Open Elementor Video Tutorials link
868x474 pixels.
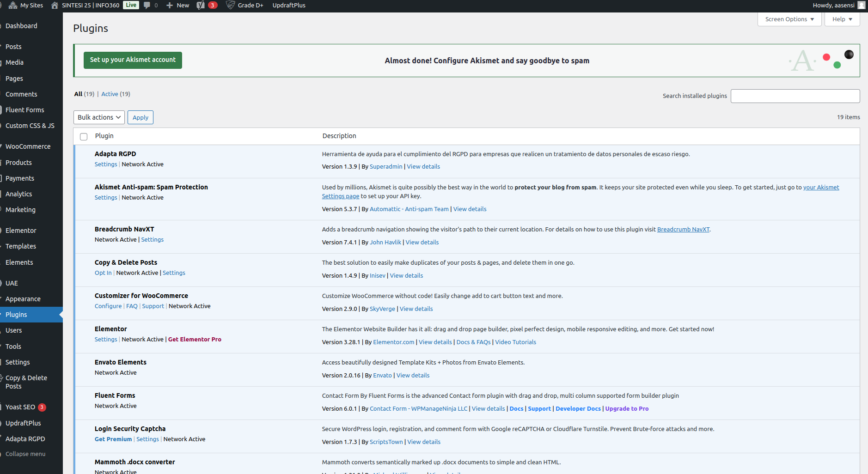[515, 342]
